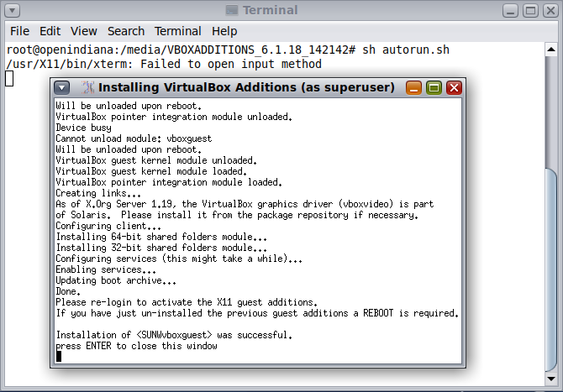The height and width of the screenshot is (392, 563).
Task: Open installer window menu dropdown arrow
Action: point(61,87)
